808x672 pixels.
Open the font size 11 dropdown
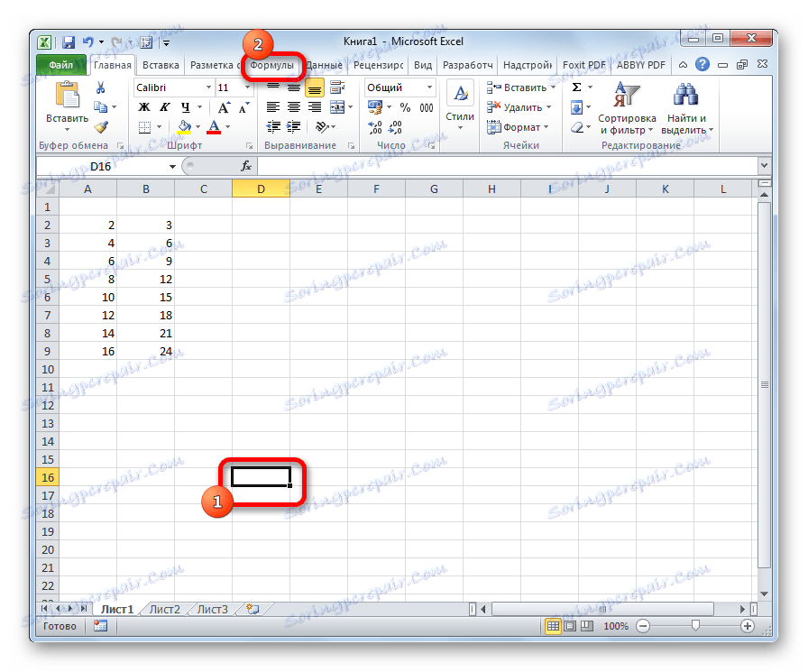247,87
